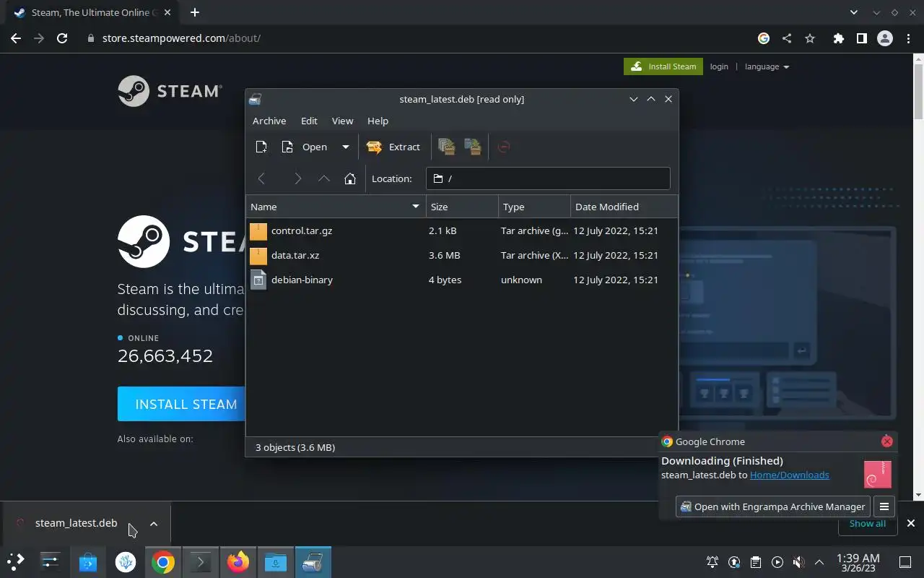
Task: Toggle the volume icon in system tray
Action: click(x=798, y=562)
